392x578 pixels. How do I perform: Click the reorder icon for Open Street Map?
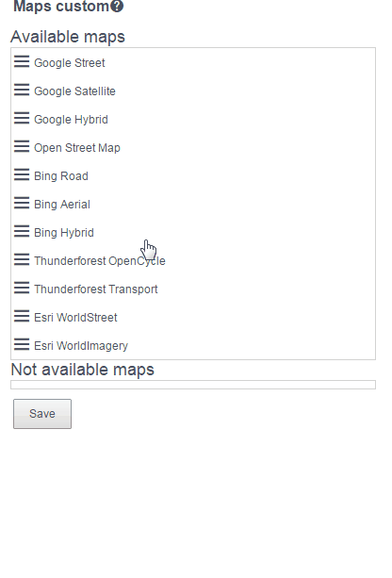(22, 146)
